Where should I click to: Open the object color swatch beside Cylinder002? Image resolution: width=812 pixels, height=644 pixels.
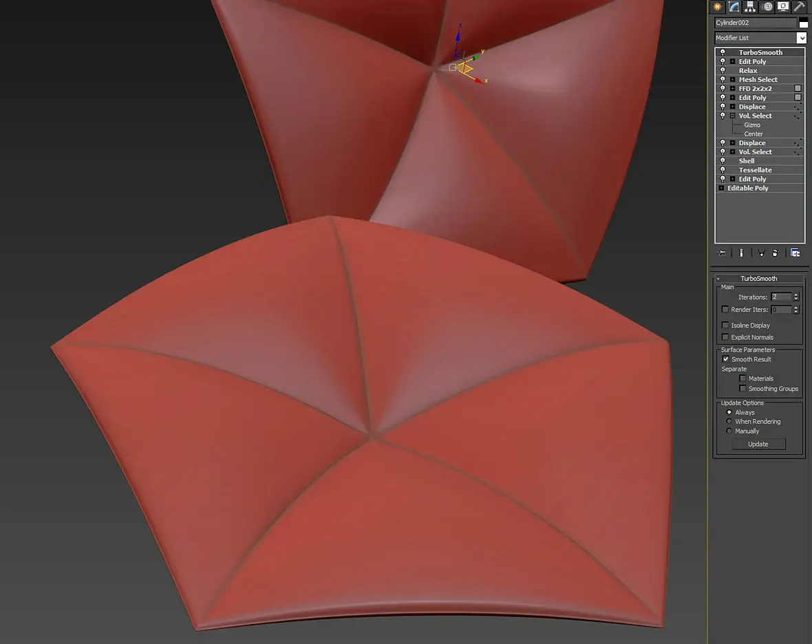pyautogui.click(x=803, y=23)
